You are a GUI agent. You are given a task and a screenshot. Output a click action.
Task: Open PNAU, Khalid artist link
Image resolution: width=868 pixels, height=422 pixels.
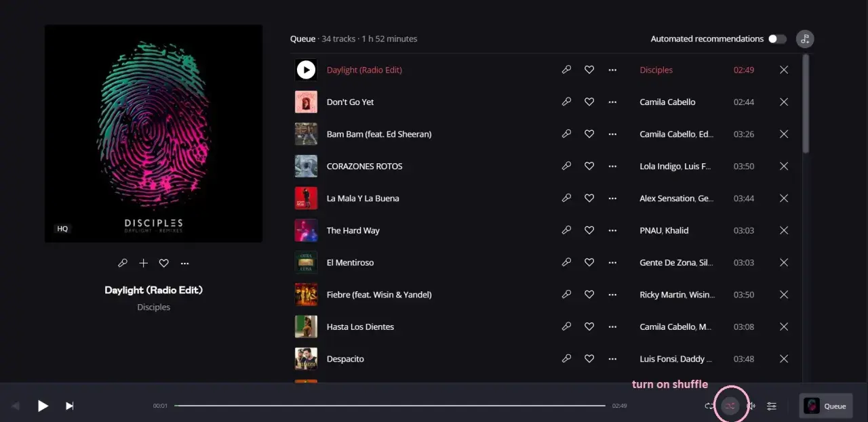[664, 230]
